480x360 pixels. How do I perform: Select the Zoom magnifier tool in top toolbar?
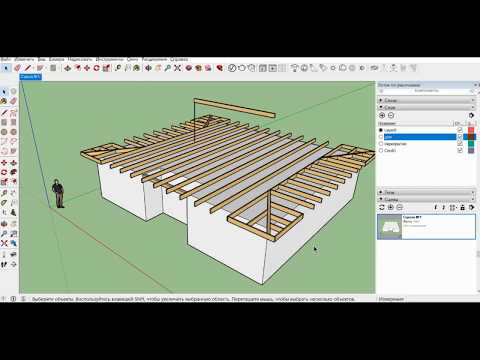point(168,68)
